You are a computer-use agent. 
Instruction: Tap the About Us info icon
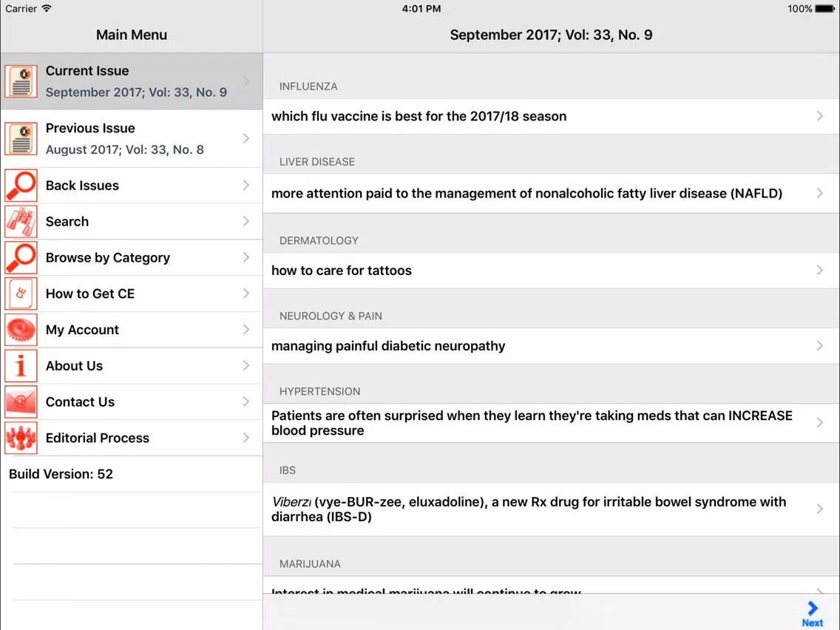tap(21, 366)
